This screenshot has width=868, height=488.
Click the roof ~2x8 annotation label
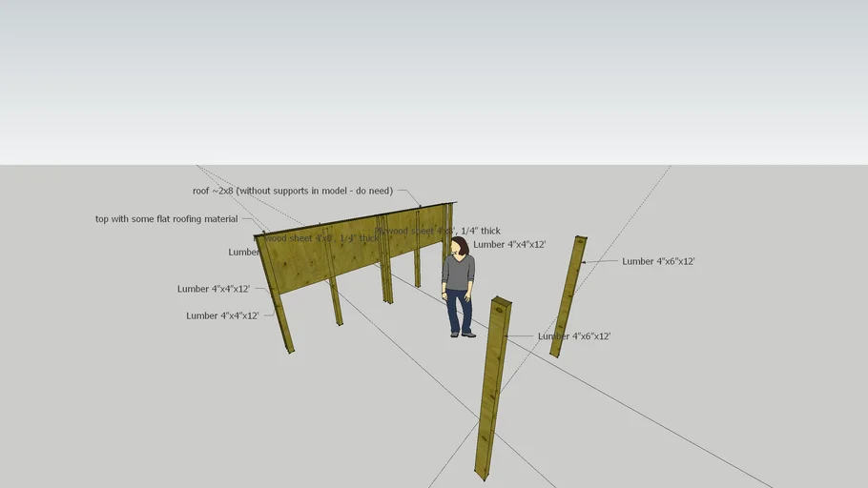[x=293, y=191]
